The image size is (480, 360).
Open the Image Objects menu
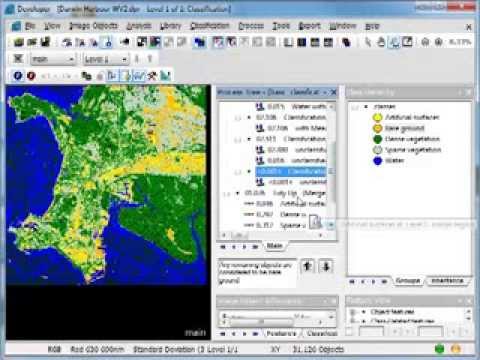pos(93,26)
